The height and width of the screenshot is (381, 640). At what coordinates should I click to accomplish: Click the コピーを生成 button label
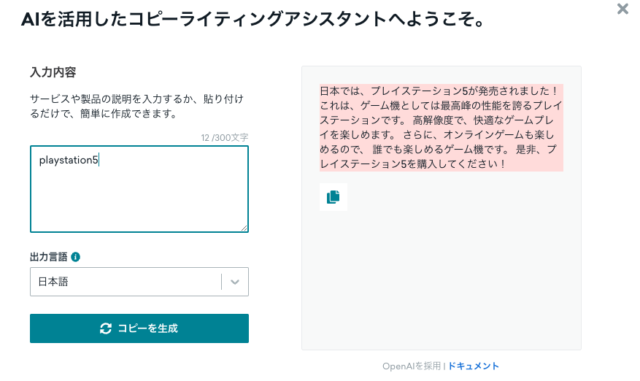(148, 328)
